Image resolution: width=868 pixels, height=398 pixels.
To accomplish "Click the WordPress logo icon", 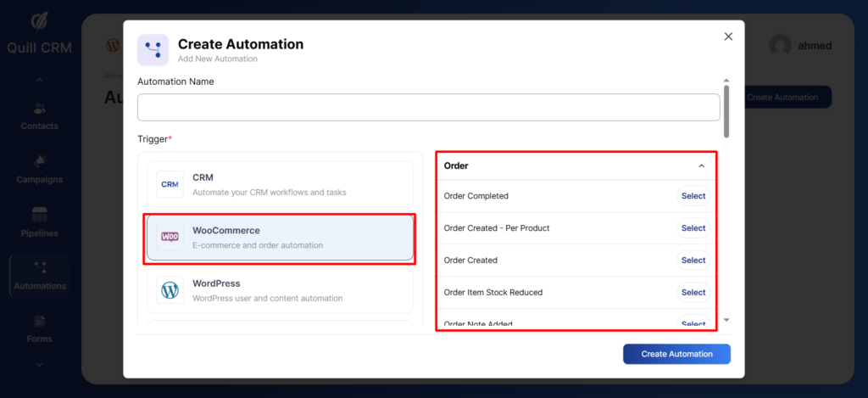I will point(170,290).
